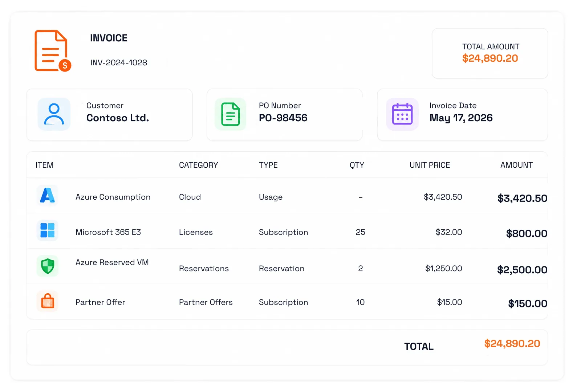
Task: Click the PO number PO-98456
Action: tap(283, 118)
